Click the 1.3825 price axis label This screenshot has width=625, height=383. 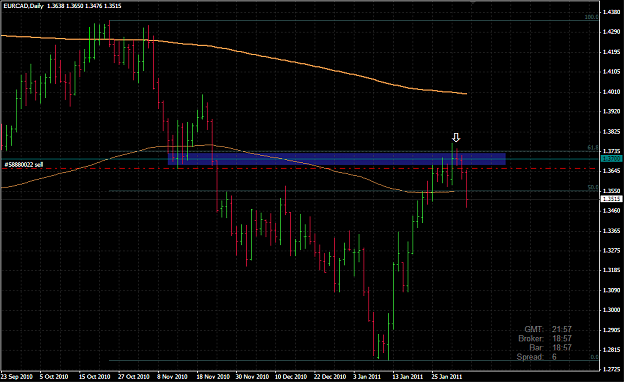[612, 131]
